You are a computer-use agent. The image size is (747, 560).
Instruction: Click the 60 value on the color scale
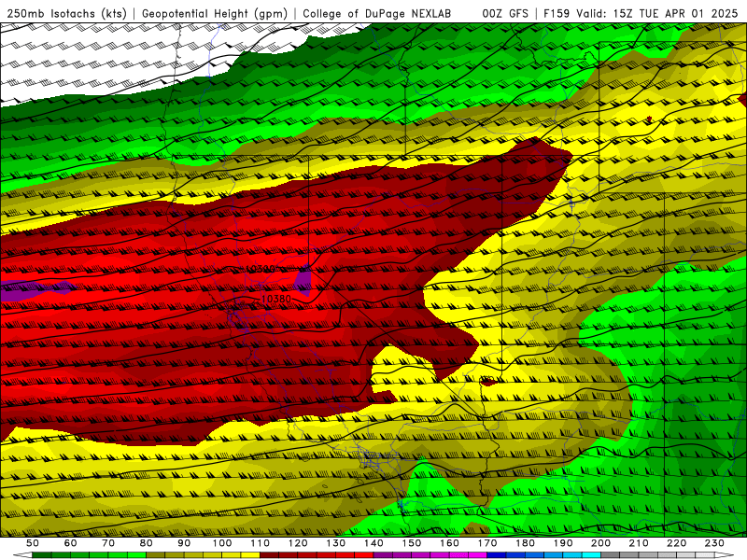(x=70, y=543)
